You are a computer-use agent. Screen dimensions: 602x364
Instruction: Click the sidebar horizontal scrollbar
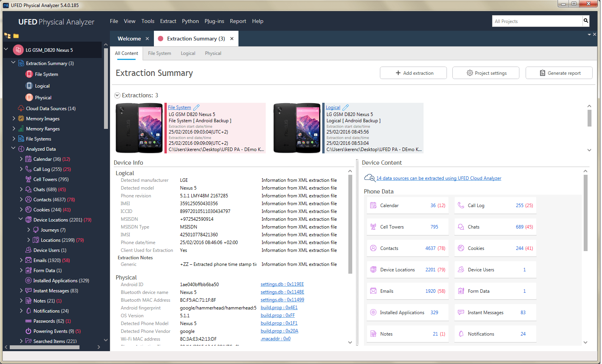[44, 347]
